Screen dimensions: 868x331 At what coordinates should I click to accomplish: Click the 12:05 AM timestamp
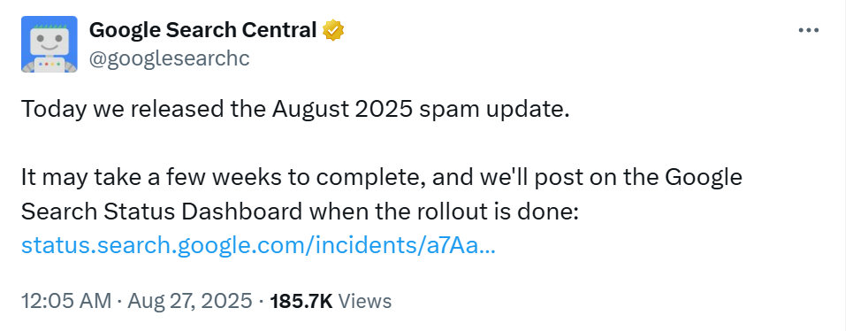click(66, 301)
